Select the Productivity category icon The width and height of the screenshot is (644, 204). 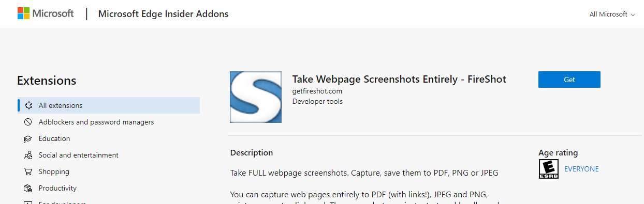click(28, 188)
